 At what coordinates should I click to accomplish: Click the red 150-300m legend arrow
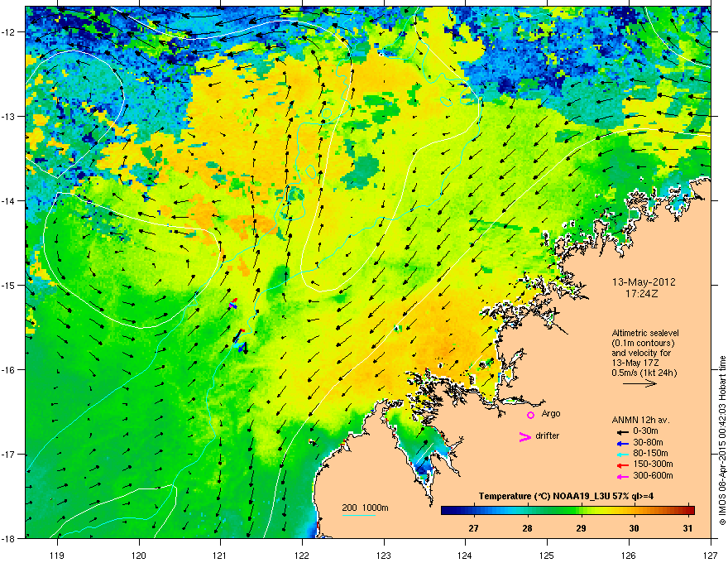click(x=623, y=465)
